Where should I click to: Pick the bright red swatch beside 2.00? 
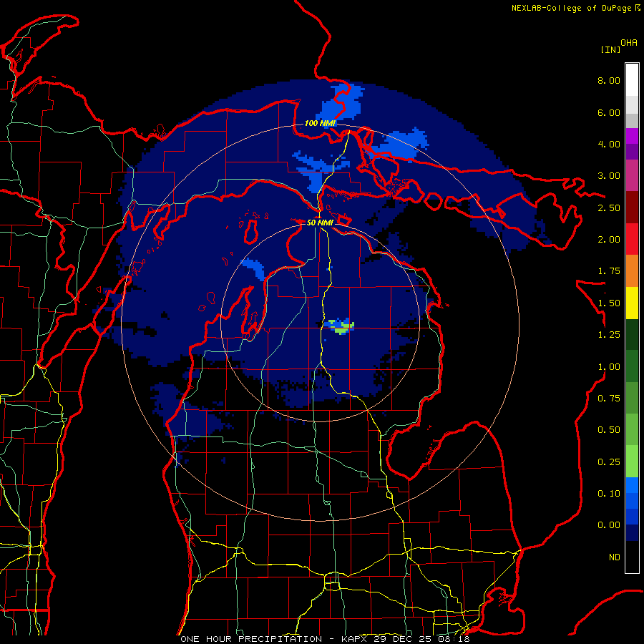(x=632, y=239)
